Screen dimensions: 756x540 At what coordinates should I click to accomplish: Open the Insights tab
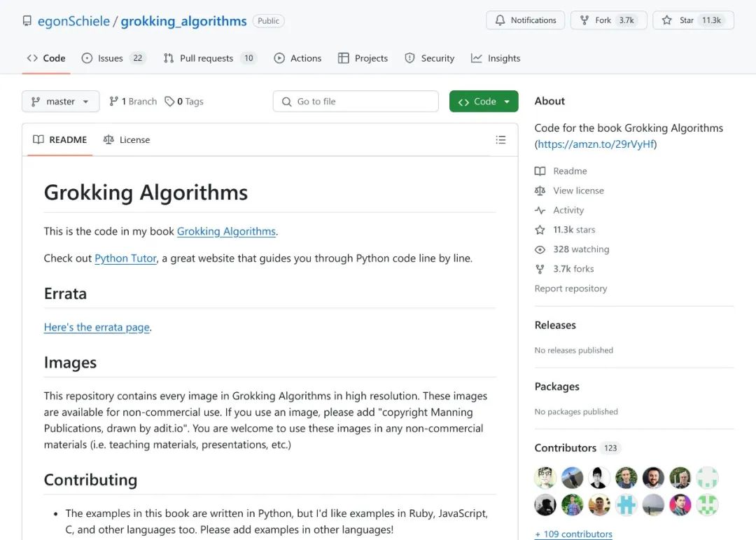click(496, 58)
